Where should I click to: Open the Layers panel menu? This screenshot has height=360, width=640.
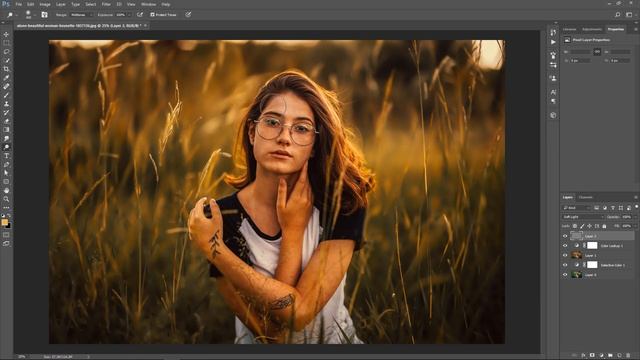click(636, 198)
